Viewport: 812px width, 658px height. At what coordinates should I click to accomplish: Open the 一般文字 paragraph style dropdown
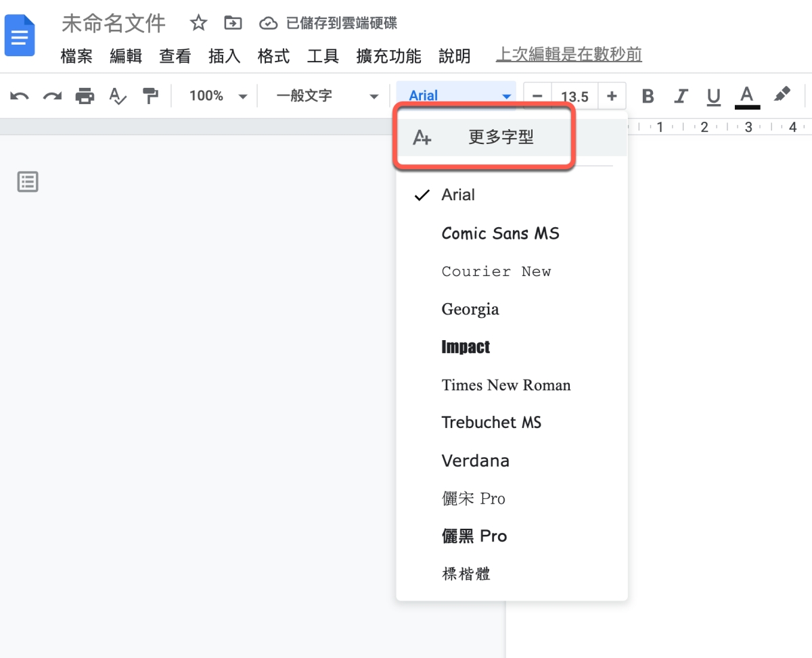tap(327, 96)
